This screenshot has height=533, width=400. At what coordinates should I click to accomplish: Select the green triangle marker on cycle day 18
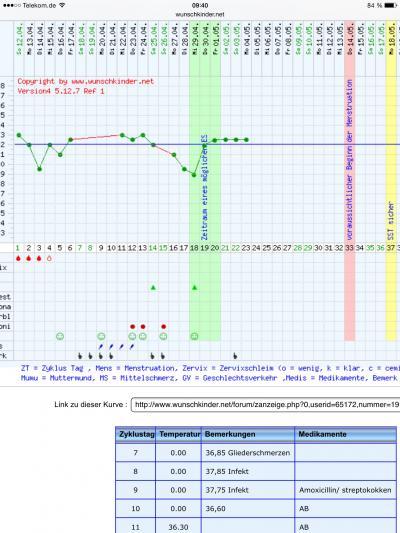coord(195,288)
